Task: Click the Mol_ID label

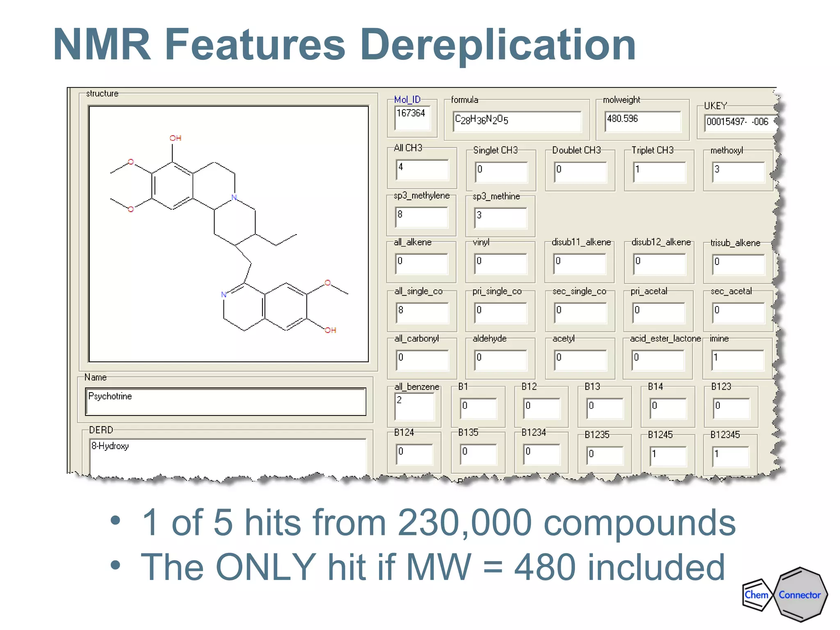Action: tap(407, 100)
